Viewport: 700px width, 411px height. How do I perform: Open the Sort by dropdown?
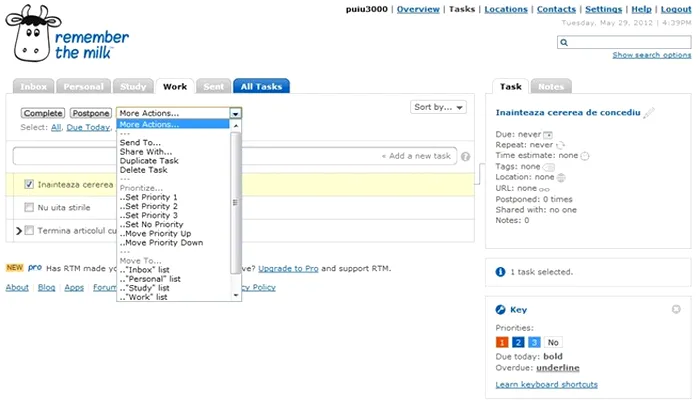[437, 107]
